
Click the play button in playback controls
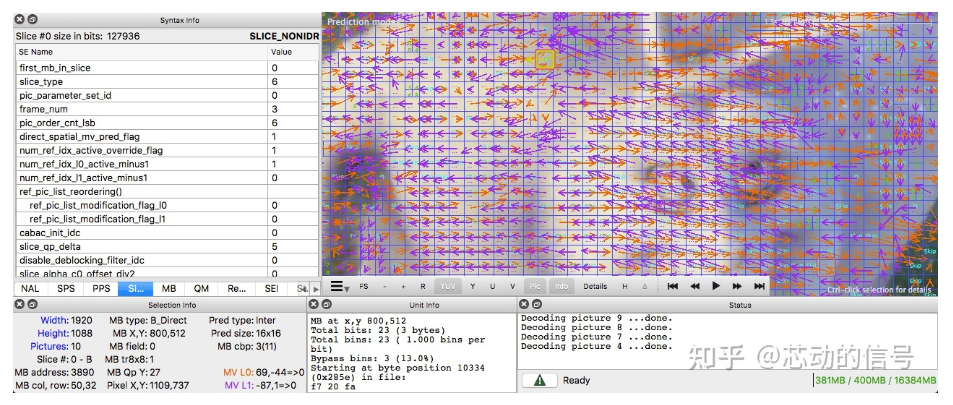[716, 286]
